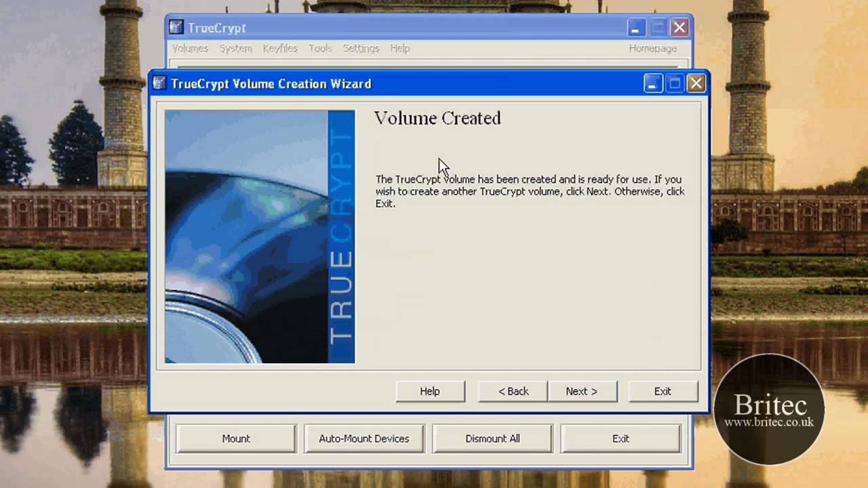Minimize the main TrueCrypt window
Viewport: 868px width, 488px height.
point(636,28)
